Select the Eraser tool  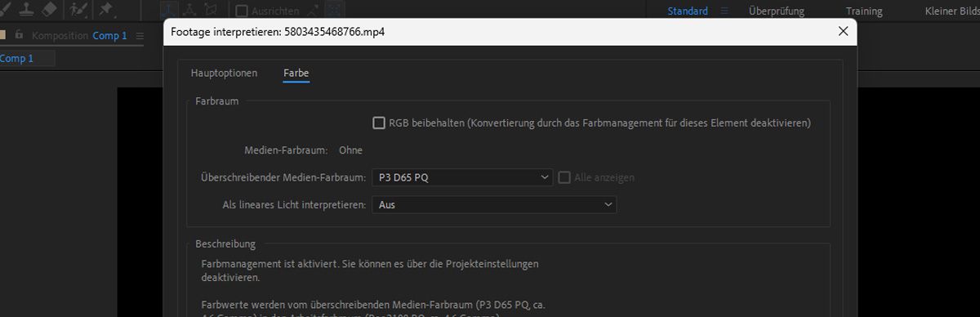[x=50, y=9]
